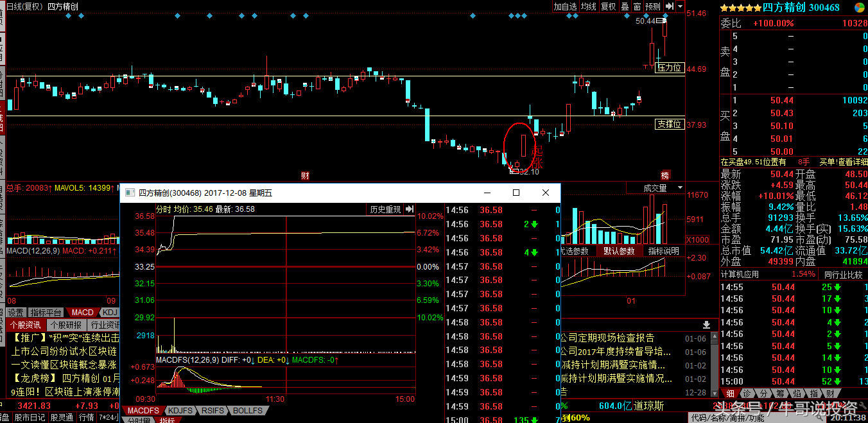Click the announcements list scroll-down arrow
The image size is (868, 423).
click(x=715, y=392)
